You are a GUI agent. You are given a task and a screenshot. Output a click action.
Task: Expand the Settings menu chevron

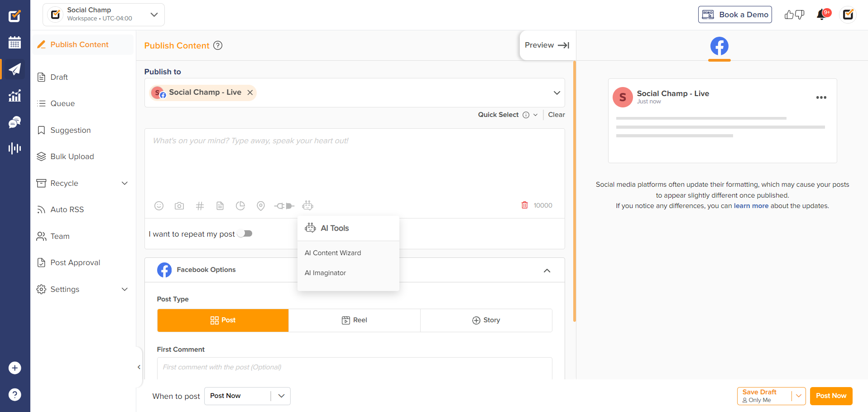[x=125, y=289]
